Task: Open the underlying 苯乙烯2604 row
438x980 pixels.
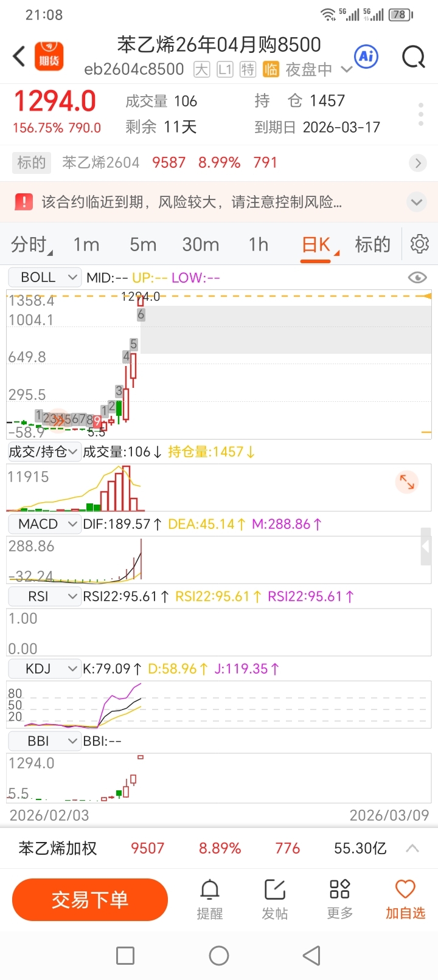Action: [219, 162]
